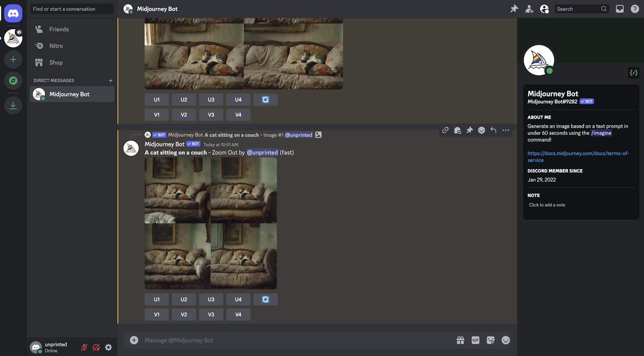Toggle headphone deafen
This screenshot has width=644, height=356.
pos(96,347)
